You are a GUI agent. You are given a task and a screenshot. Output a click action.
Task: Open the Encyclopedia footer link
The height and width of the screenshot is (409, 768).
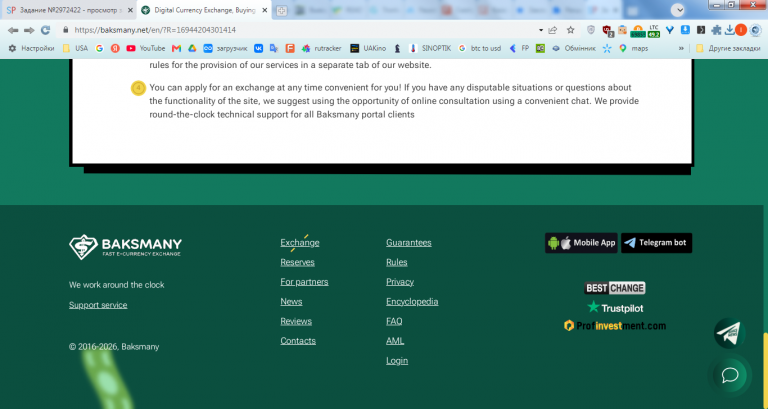point(412,301)
